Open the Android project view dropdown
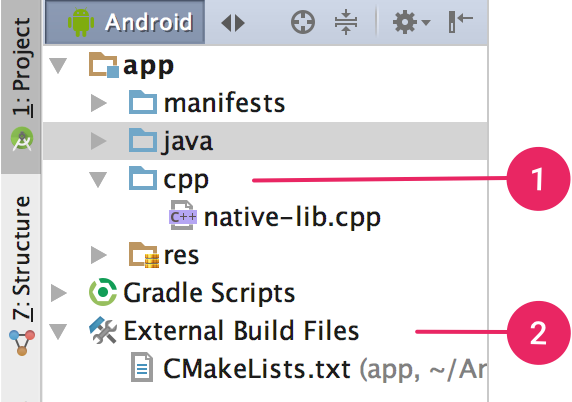The image size is (572, 402). [x=125, y=22]
